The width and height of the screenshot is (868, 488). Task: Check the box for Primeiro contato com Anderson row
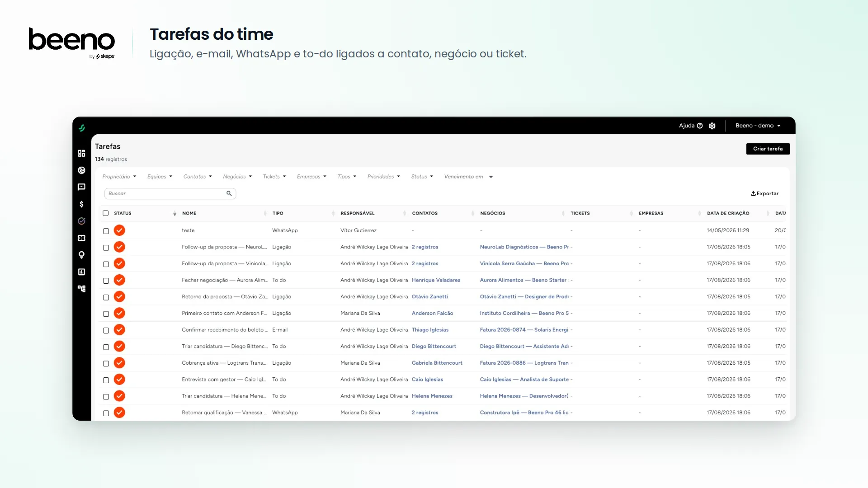(x=106, y=314)
